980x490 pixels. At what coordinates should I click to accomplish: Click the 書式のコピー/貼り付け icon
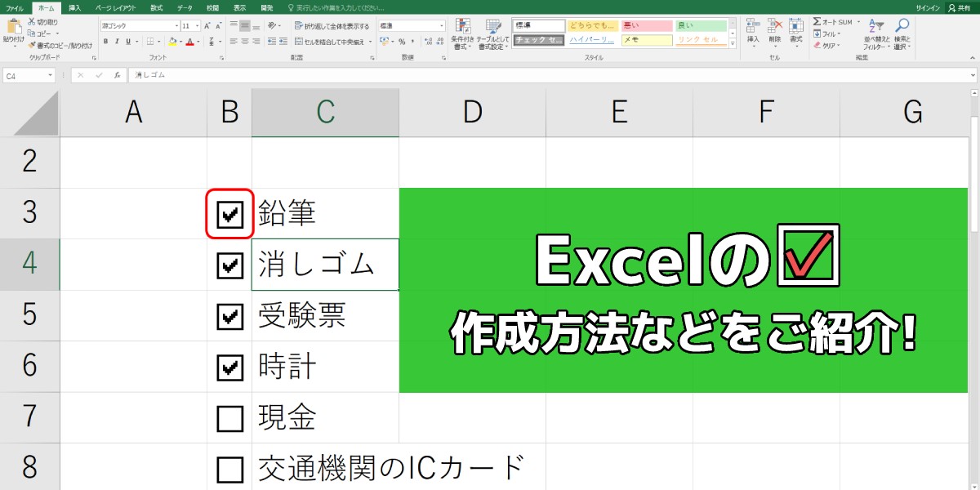(x=33, y=42)
